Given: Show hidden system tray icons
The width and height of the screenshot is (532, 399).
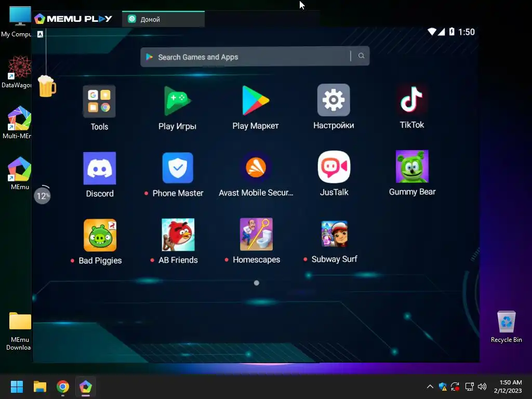Looking at the screenshot, I should [x=430, y=387].
